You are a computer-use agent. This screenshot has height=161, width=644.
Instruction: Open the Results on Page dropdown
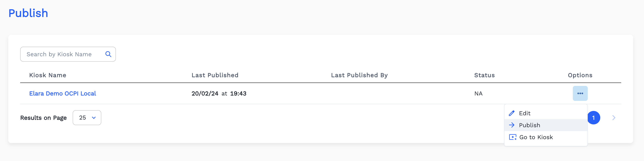tap(87, 117)
